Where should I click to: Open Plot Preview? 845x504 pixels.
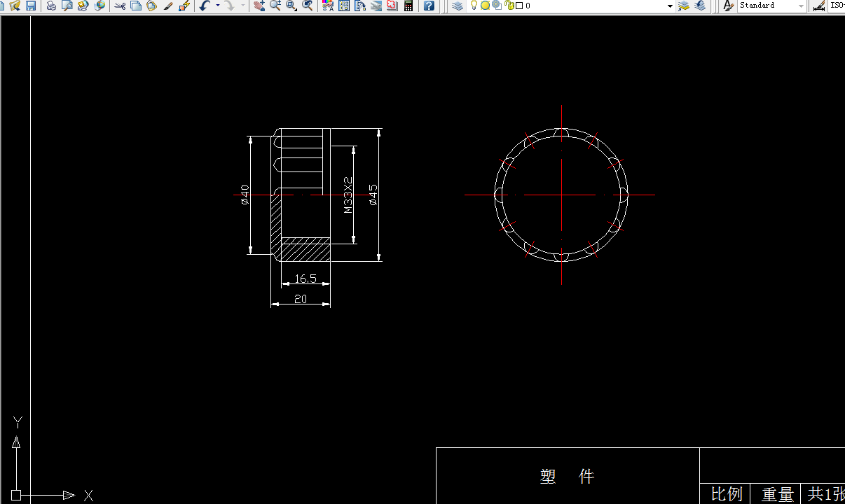(67, 6)
